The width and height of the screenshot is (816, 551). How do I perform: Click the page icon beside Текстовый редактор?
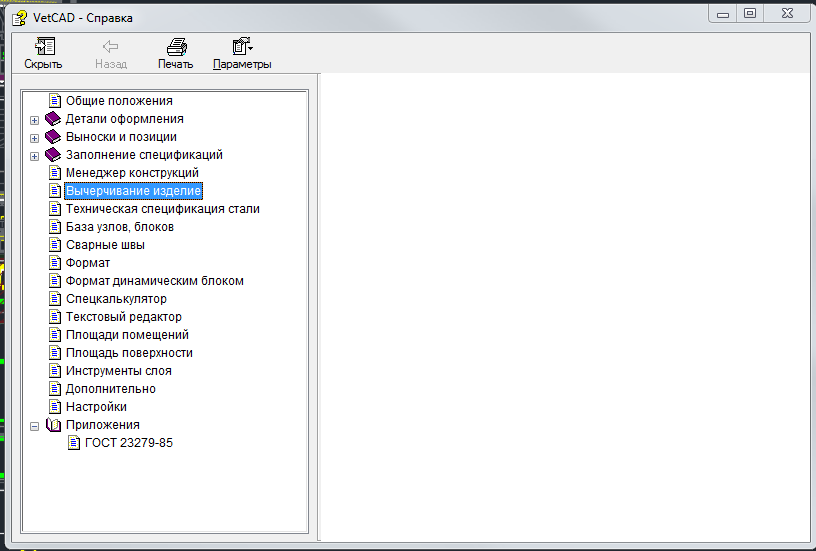(x=55, y=316)
